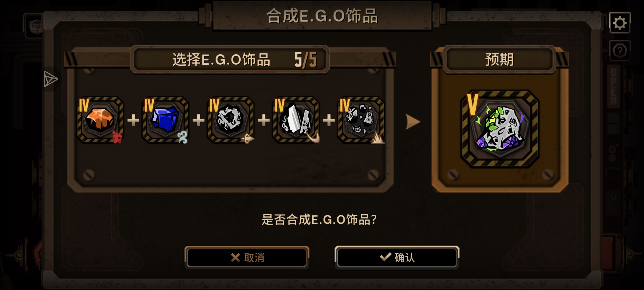Click the E.G.O gift box icon
The width and height of the screenshot is (644, 290).
click(x=35, y=26)
